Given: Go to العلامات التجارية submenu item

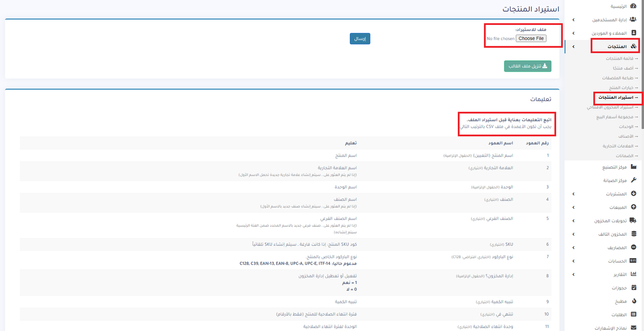Looking at the screenshot, I should 618,146.
